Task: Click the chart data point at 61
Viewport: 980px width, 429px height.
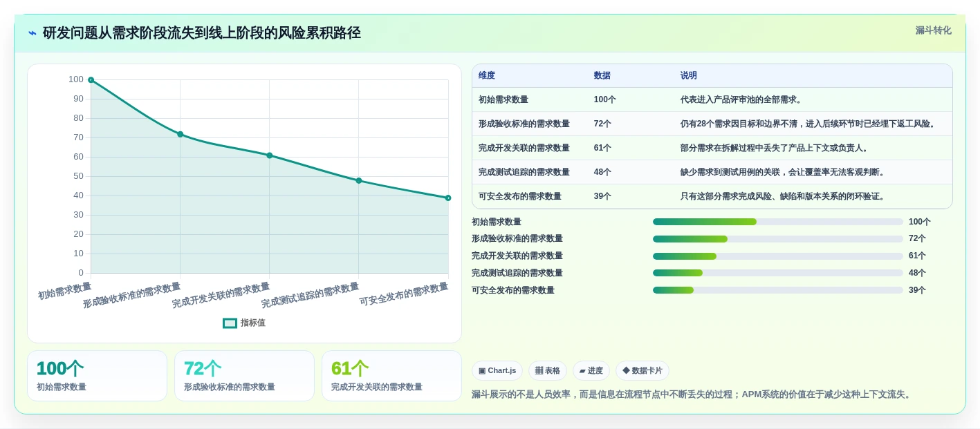Action: [269, 155]
